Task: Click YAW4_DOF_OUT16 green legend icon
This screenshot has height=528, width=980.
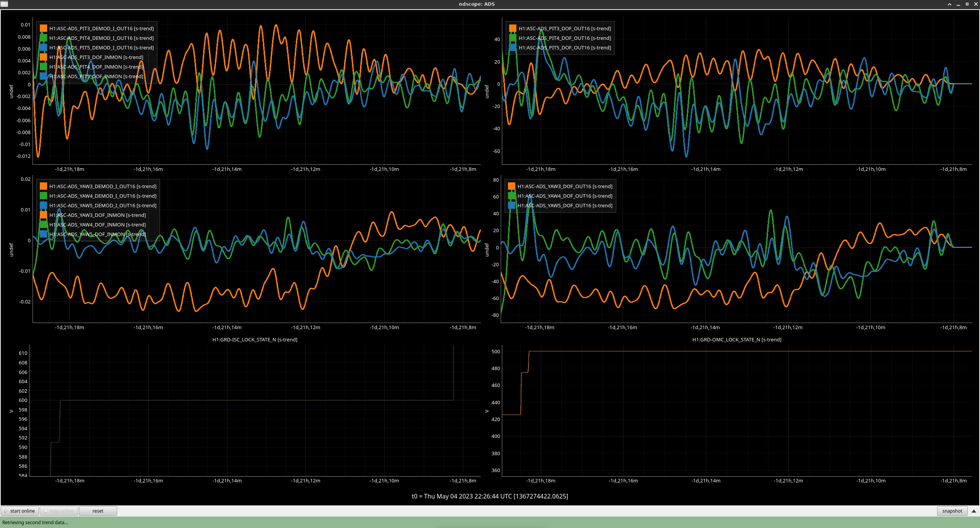Action: tap(511, 196)
